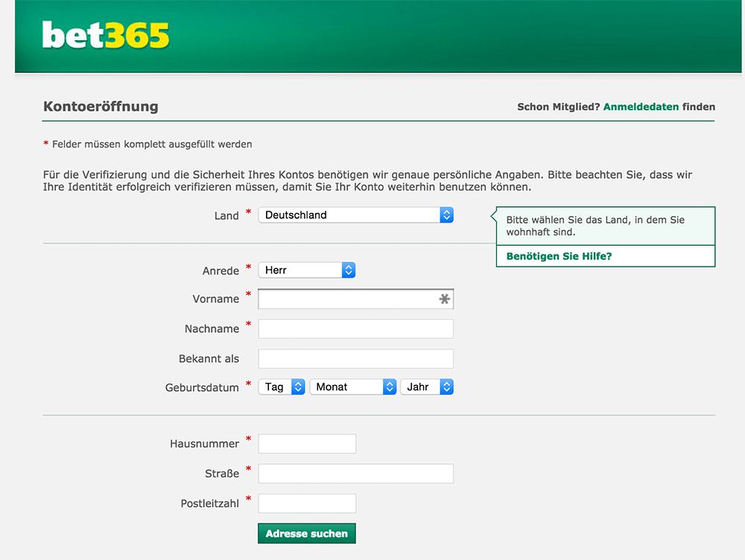Click the bet365 logo
The image size is (745, 560).
coord(106,35)
